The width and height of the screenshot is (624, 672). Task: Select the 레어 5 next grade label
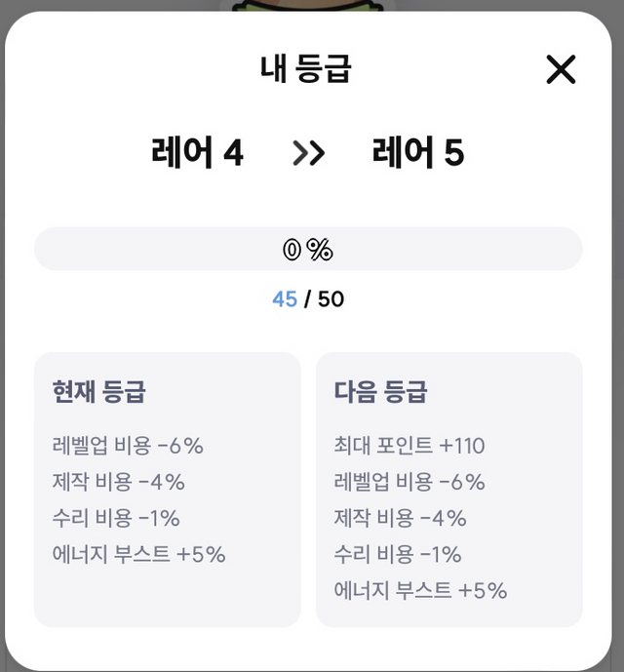click(x=418, y=152)
